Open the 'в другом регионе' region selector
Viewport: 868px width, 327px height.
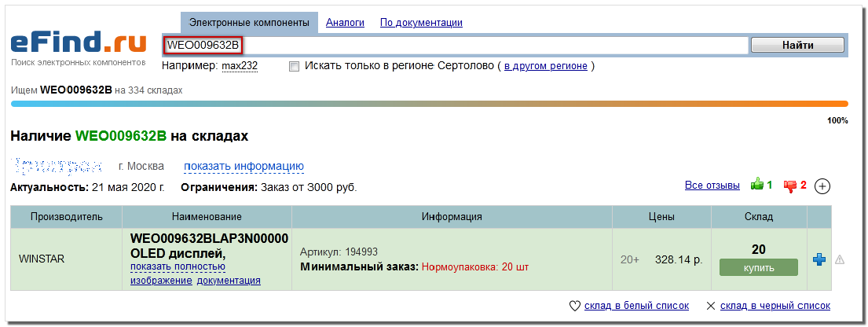coord(545,66)
